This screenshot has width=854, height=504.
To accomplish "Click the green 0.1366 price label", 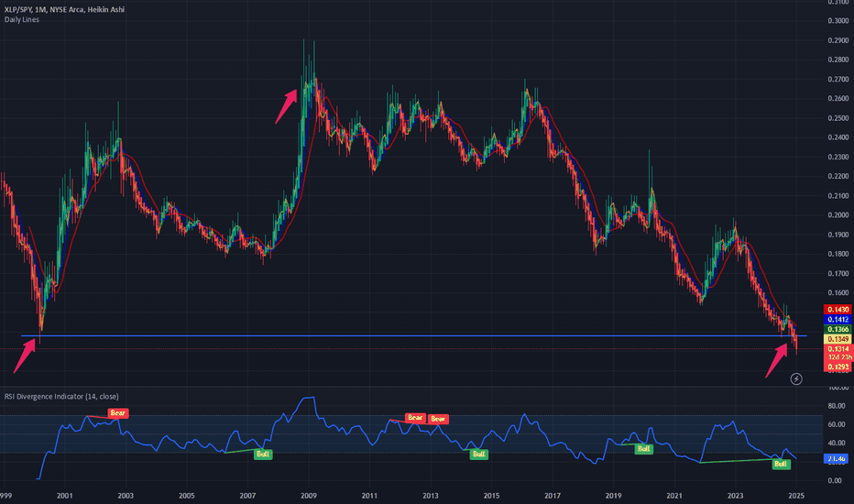I will pyautogui.click(x=838, y=329).
